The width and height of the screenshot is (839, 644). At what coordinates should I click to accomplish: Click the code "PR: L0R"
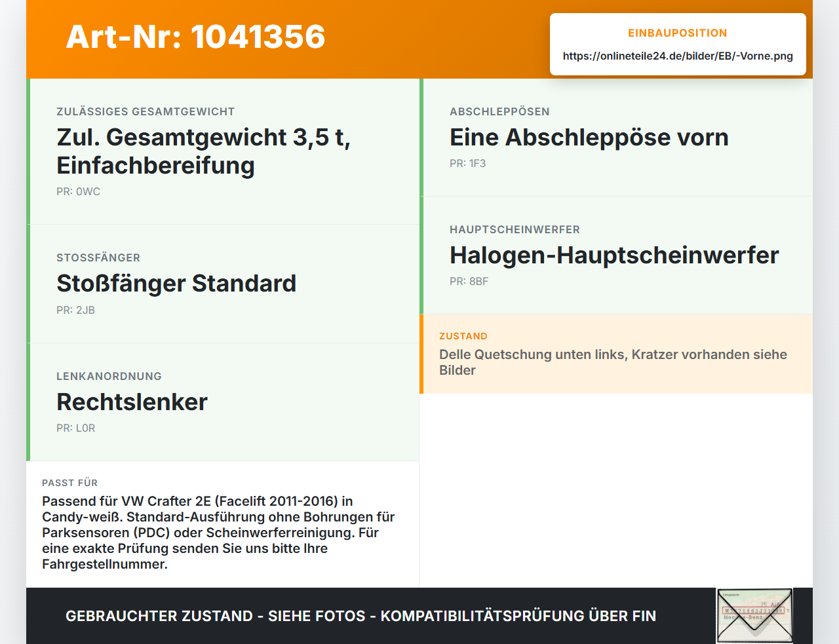pos(75,428)
